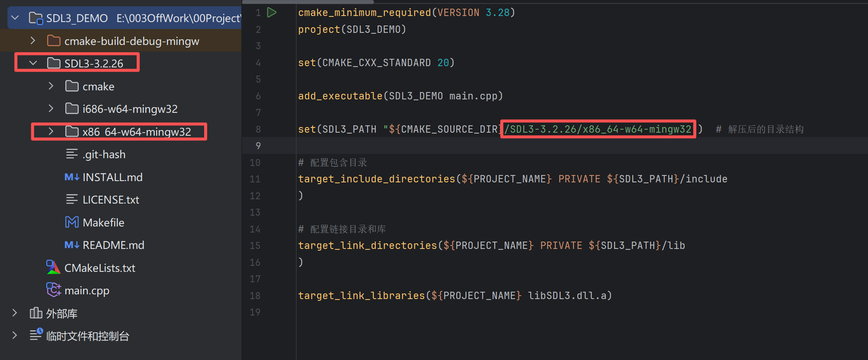Click the i686-w64-mingw32 folder icon
Viewport: 868px width, 360px height.
pyautogui.click(x=72, y=108)
